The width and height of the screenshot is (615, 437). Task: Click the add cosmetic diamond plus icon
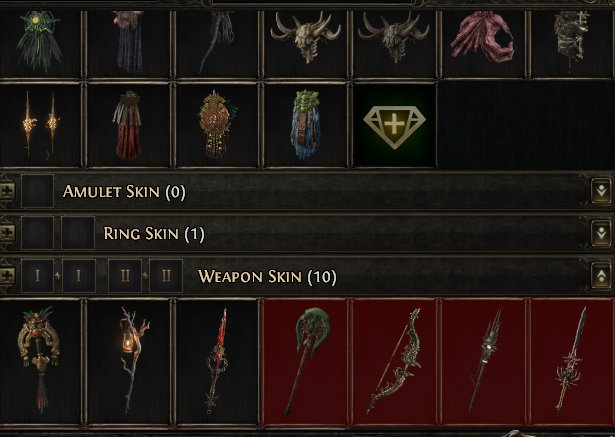[394, 126]
